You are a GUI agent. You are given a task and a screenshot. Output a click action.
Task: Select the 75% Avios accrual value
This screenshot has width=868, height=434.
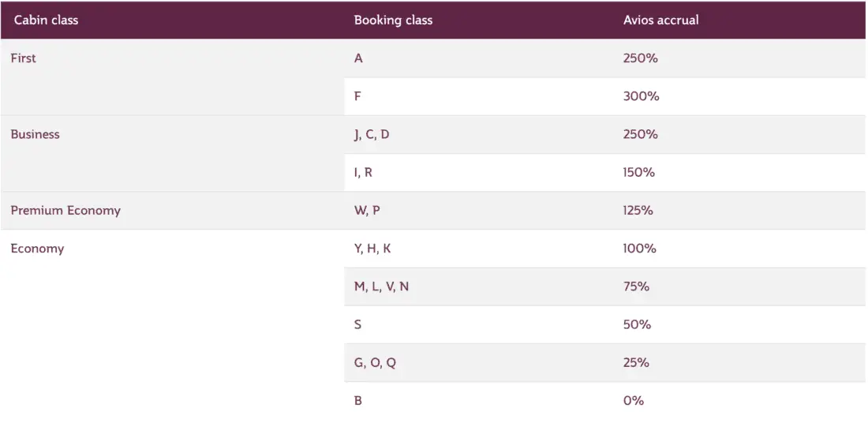pos(636,286)
